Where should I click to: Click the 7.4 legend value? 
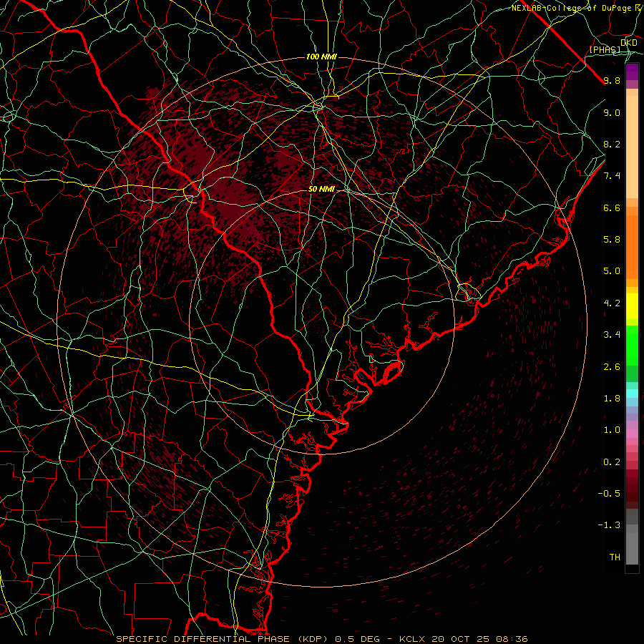[612, 176]
